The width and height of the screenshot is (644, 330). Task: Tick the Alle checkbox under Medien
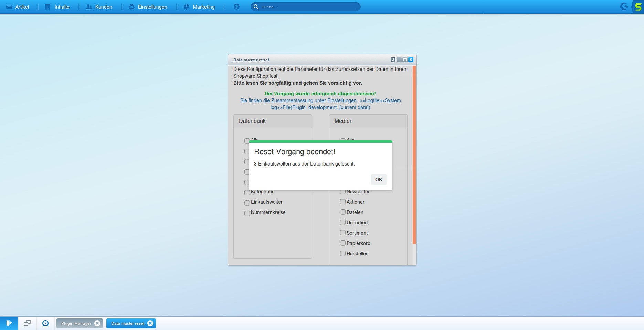[x=342, y=140]
